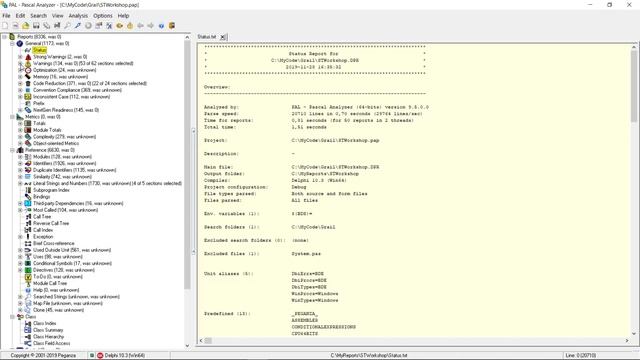Select Prefix report in tree
640x360 pixels.
click(39, 103)
